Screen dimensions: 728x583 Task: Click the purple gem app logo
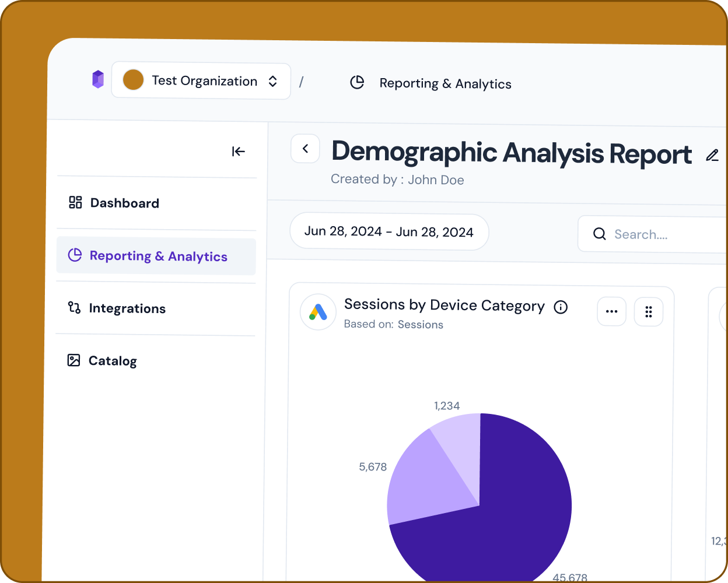pos(98,79)
